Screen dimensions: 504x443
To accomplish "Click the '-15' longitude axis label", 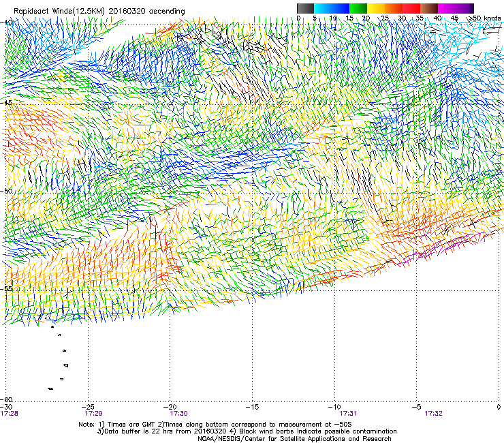I will pyautogui.click(x=252, y=407).
